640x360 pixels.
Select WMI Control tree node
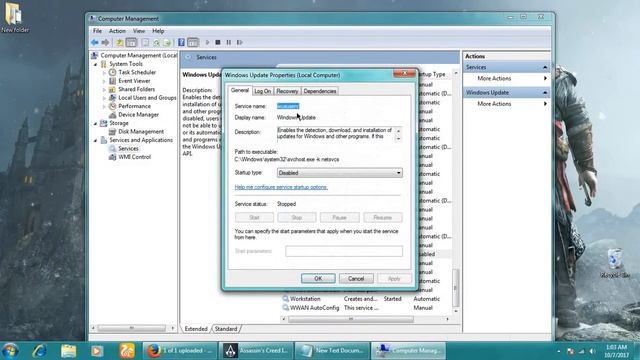134,157
